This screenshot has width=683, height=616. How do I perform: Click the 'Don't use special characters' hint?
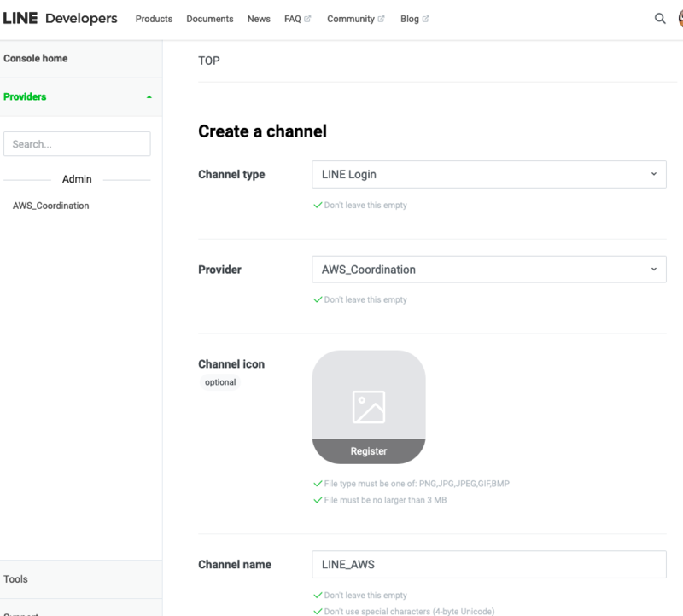pos(409,611)
